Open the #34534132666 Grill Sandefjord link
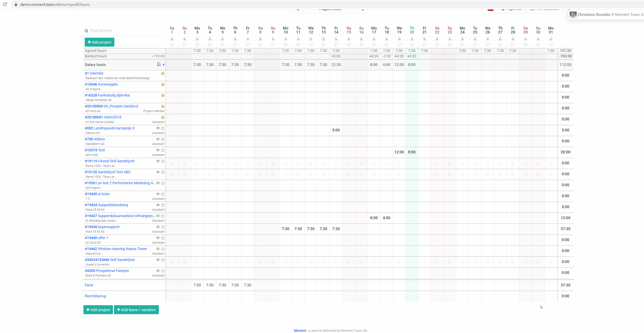 pos(109,260)
